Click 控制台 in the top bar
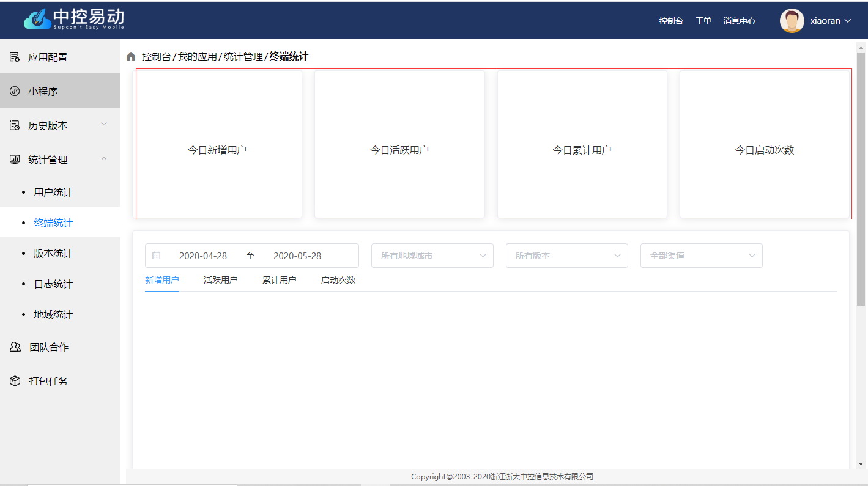 point(671,21)
